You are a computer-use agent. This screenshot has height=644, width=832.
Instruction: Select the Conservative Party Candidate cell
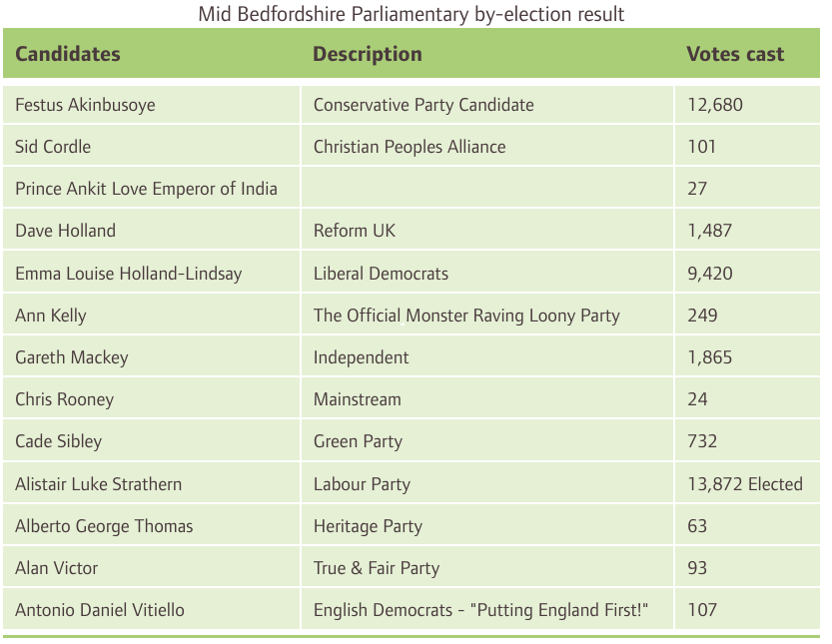click(487, 105)
